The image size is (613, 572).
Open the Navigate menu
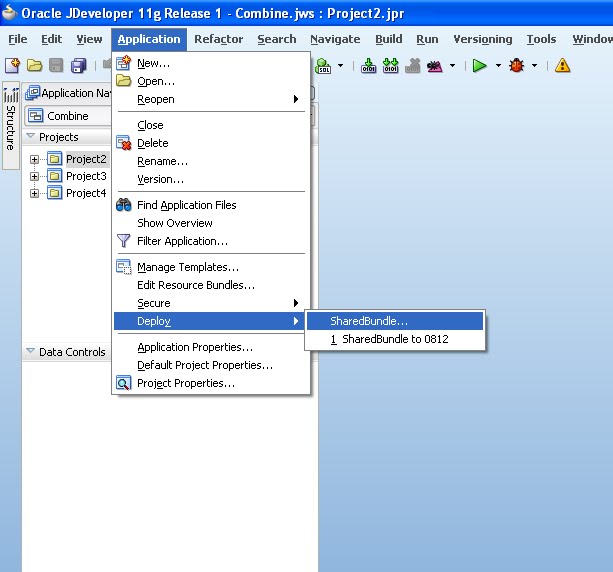click(335, 39)
